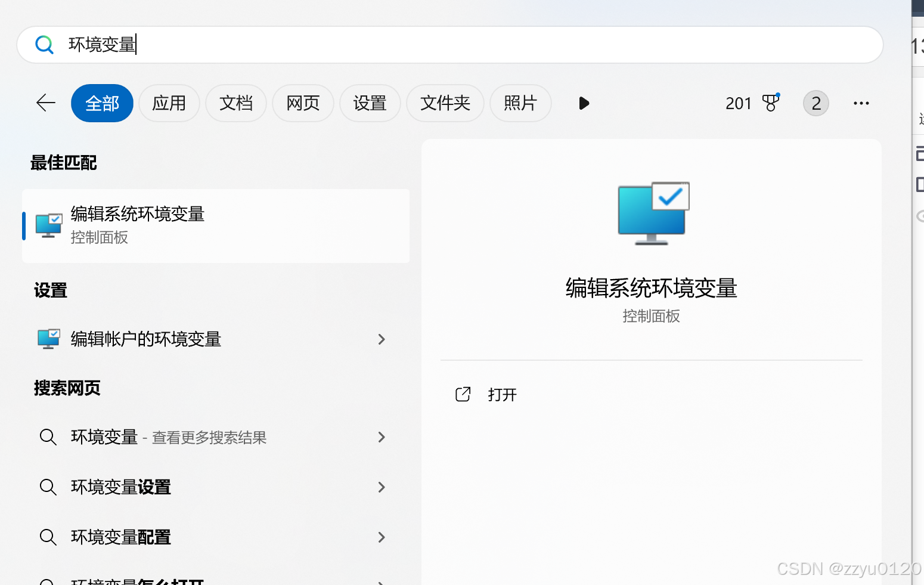This screenshot has height=585, width=924.
Task: Select the 设置 filter tab
Action: 370,103
